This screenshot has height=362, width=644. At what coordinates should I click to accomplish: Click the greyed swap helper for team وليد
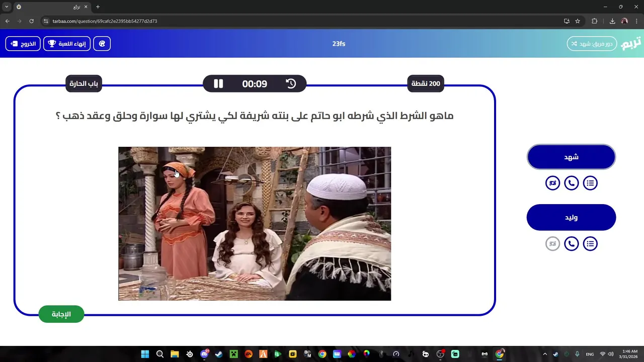(x=552, y=244)
